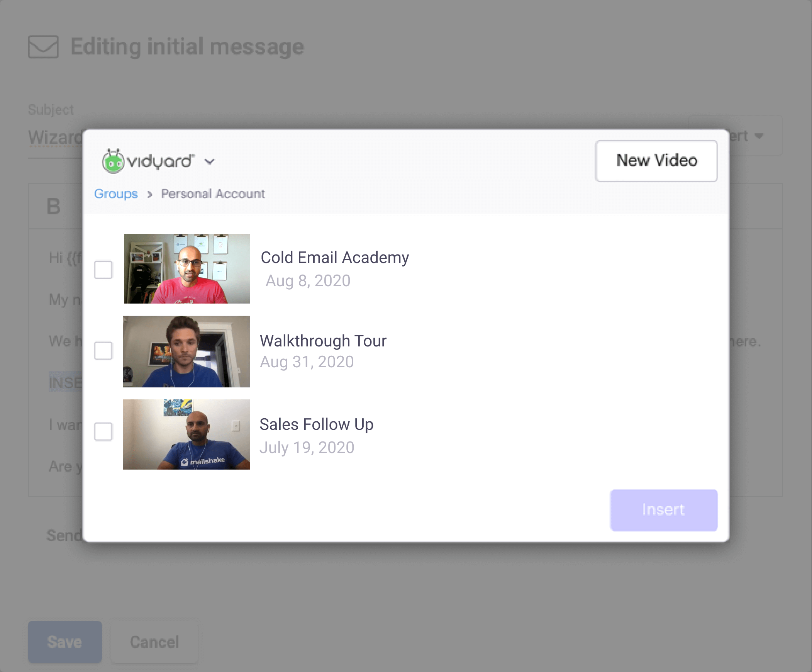Open the Walkthrough Tour thumbnail
The width and height of the screenshot is (812, 672).
click(x=186, y=351)
